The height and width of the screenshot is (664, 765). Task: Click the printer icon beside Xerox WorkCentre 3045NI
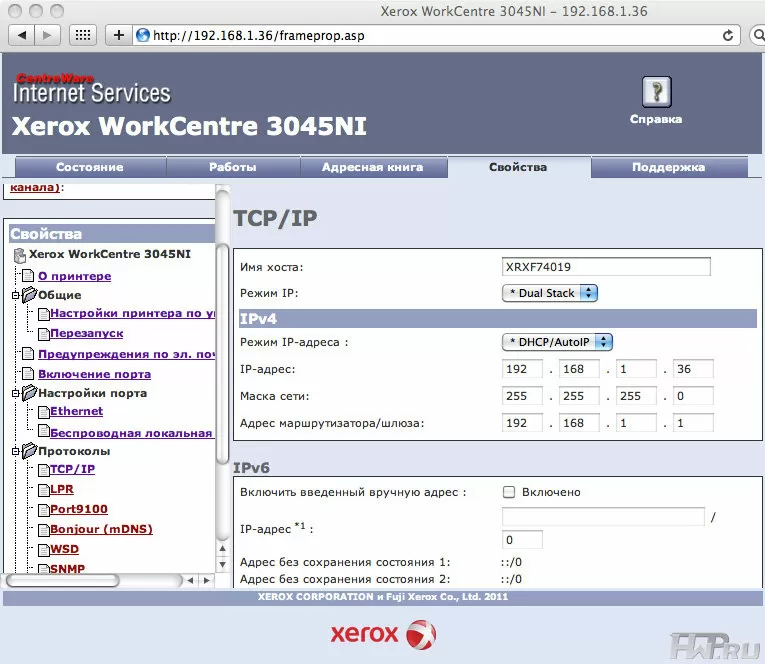(19, 255)
